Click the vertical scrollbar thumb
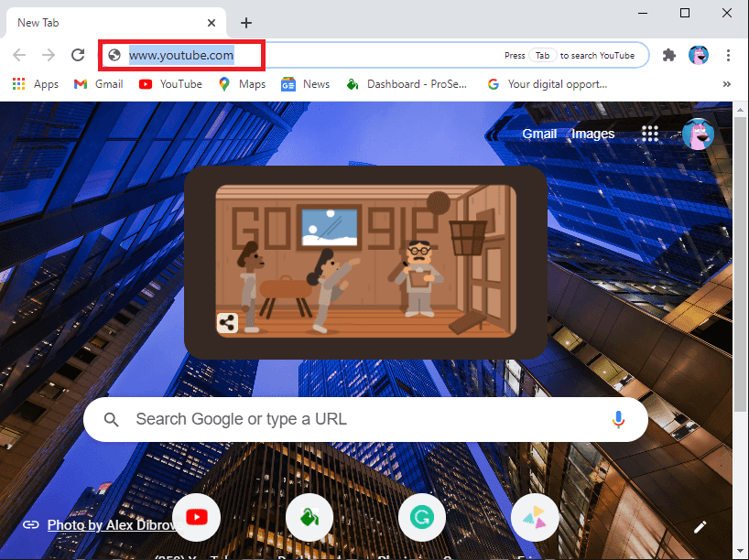Image resolution: width=749 pixels, height=560 pixels. tap(741, 264)
